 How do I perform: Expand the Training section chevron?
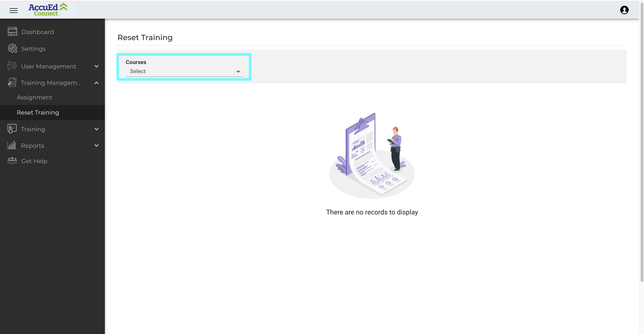point(96,129)
